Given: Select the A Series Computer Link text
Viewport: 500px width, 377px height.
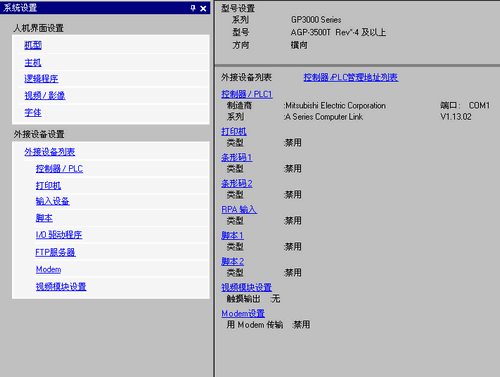Looking at the screenshot, I should [x=324, y=117].
